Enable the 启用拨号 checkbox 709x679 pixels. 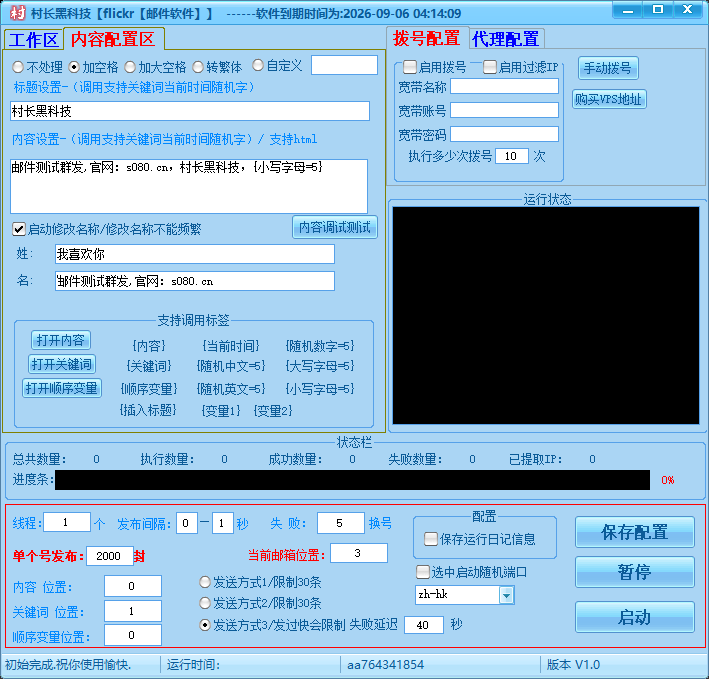coord(411,67)
